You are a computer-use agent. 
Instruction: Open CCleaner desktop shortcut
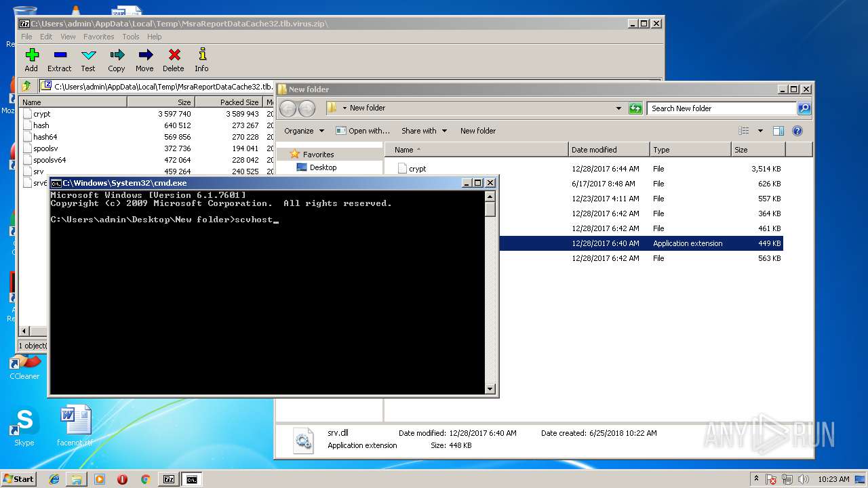pos(24,366)
